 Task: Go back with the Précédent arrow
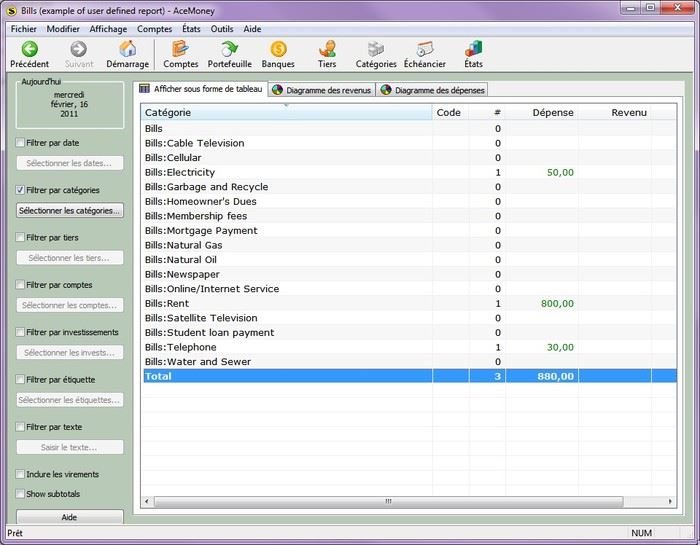coord(29,54)
